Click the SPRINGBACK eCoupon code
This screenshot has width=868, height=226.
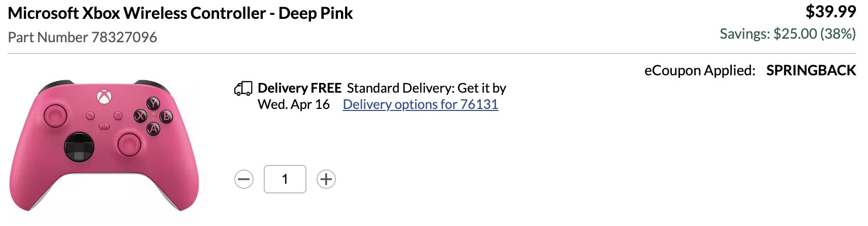[x=811, y=70]
